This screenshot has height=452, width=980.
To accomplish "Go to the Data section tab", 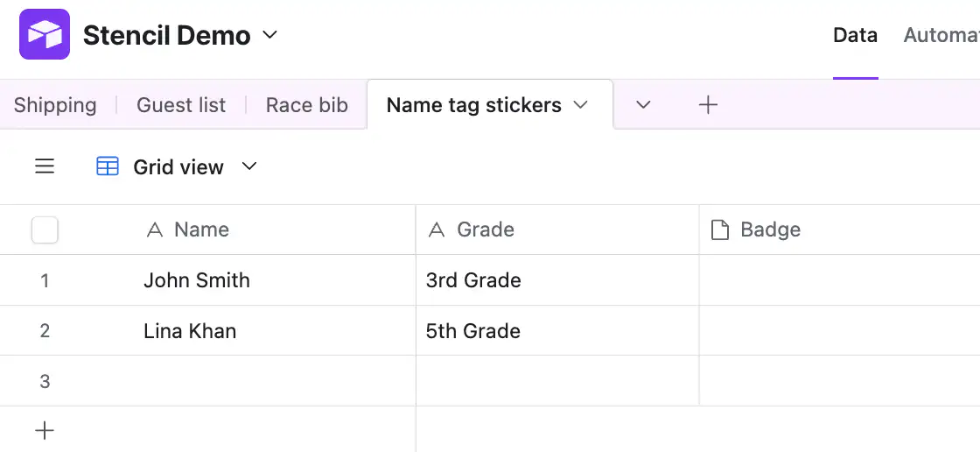I will 855,35.
